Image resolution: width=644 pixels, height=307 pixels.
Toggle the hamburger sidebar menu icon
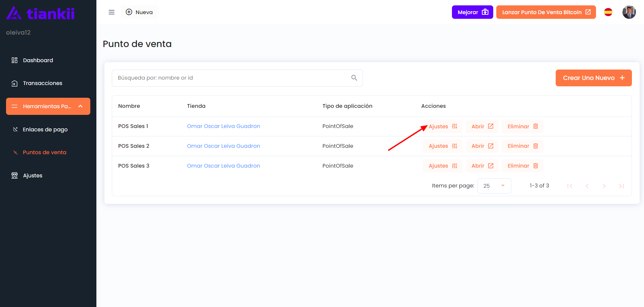click(x=111, y=12)
